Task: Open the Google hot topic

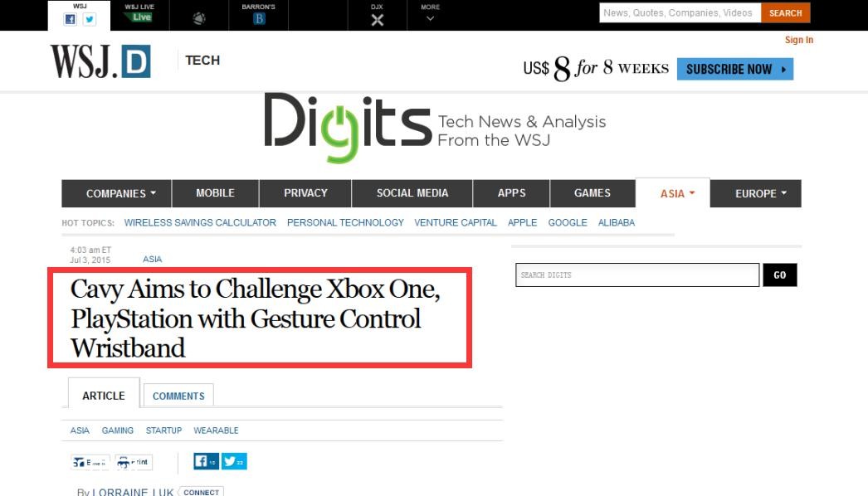Action: (568, 222)
